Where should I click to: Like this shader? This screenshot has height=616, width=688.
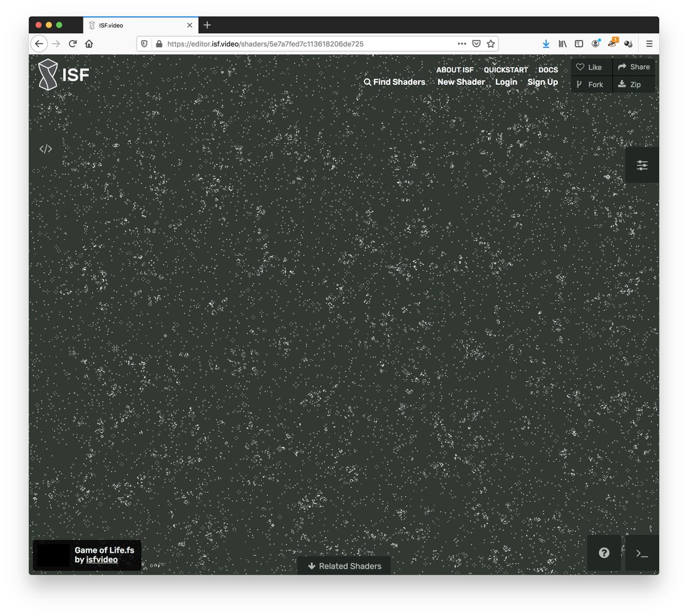(x=591, y=67)
